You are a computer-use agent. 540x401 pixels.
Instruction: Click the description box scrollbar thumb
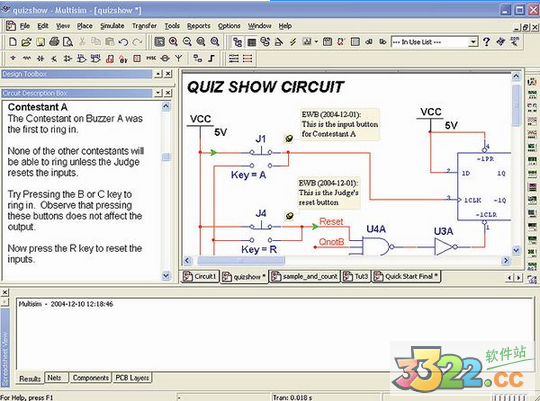click(x=166, y=157)
